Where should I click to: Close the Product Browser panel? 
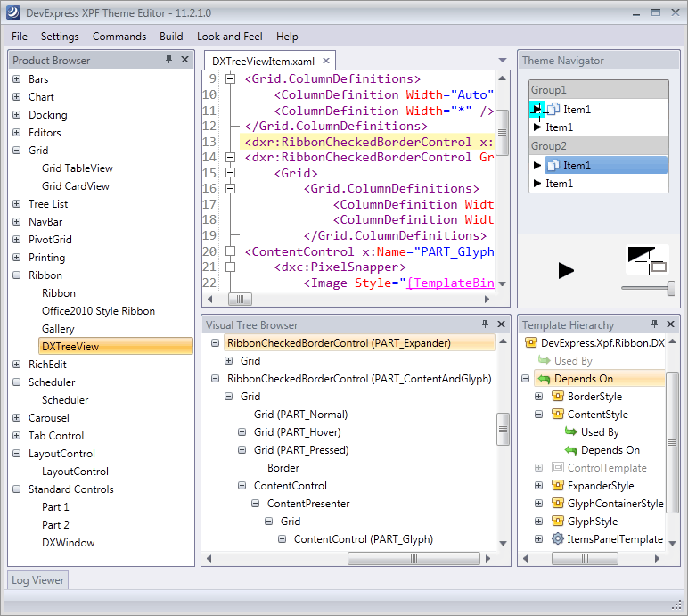point(184,59)
